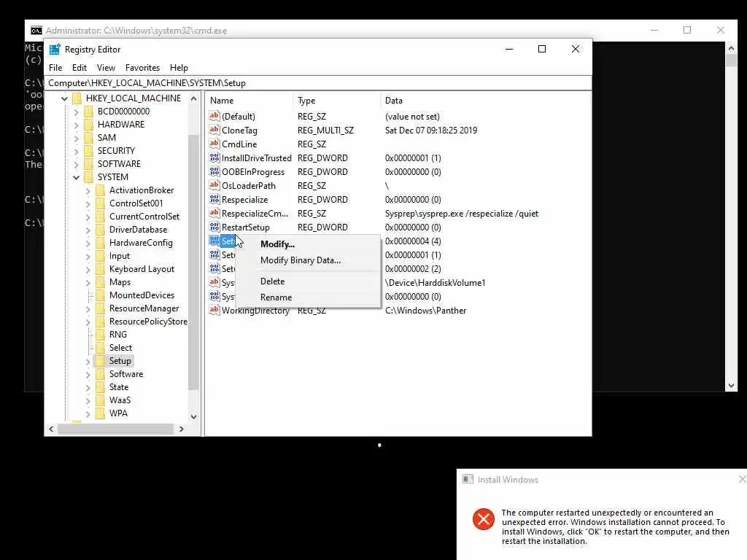Select the OsLoaderPath value icon

pyautogui.click(x=214, y=184)
